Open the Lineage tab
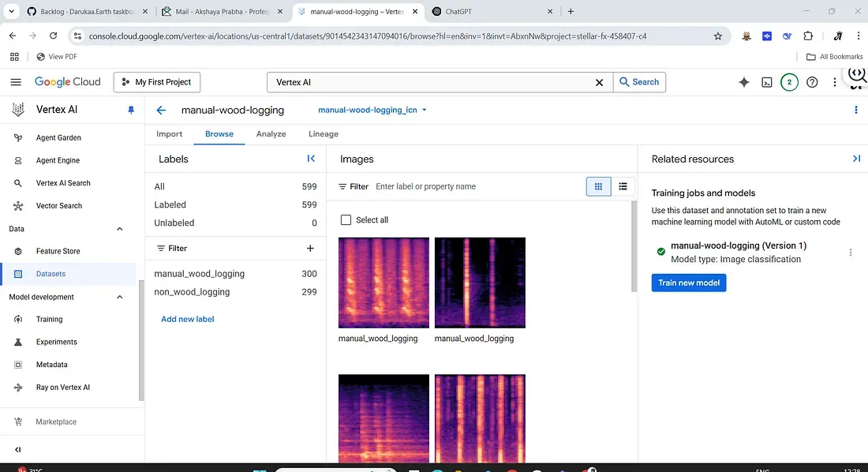 tap(323, 134)
